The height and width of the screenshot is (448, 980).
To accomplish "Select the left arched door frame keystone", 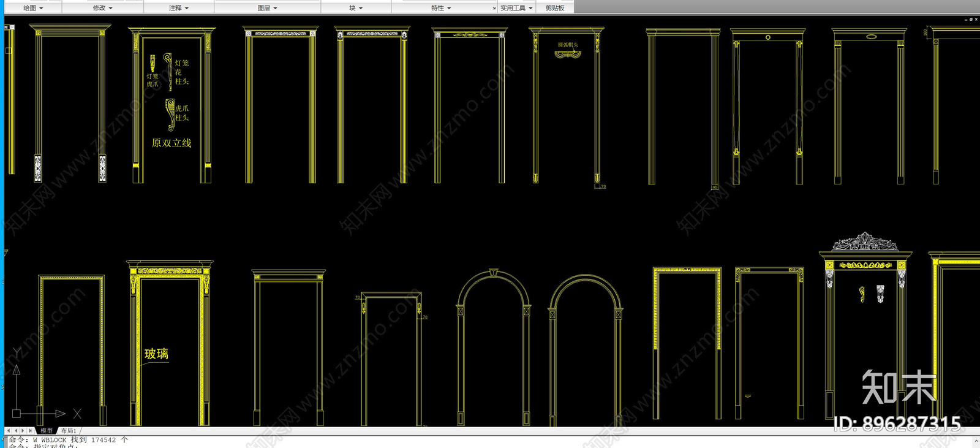I will pyautogui.click(x=494, y=273).
